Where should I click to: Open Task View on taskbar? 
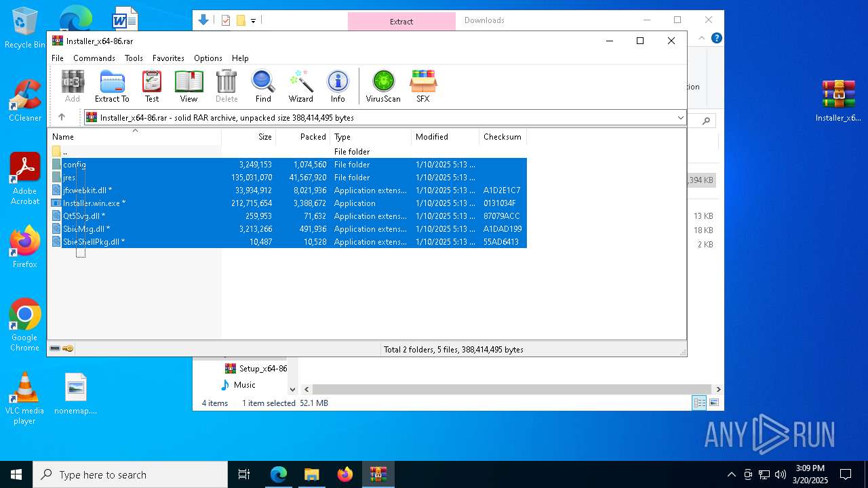tap(244, 474)
